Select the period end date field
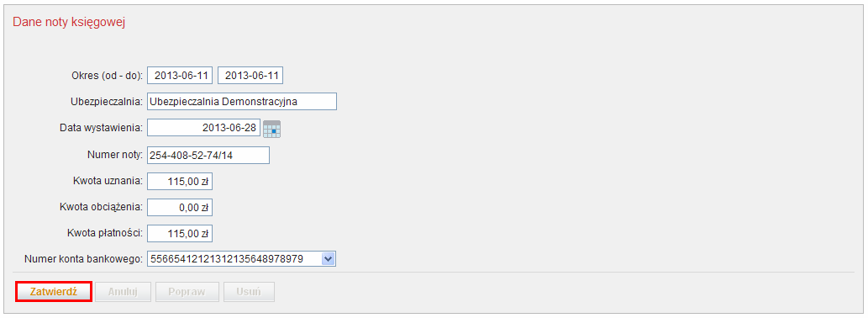Screen dimensions: 868x318 250,76
